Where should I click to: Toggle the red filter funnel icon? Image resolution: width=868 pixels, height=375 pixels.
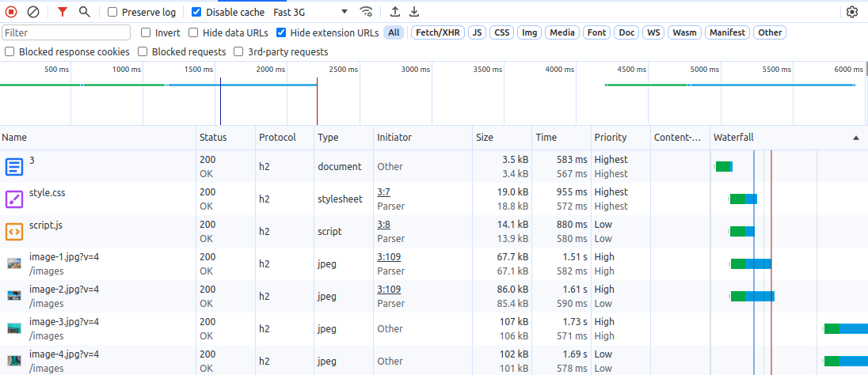click(x=63, y=12)
